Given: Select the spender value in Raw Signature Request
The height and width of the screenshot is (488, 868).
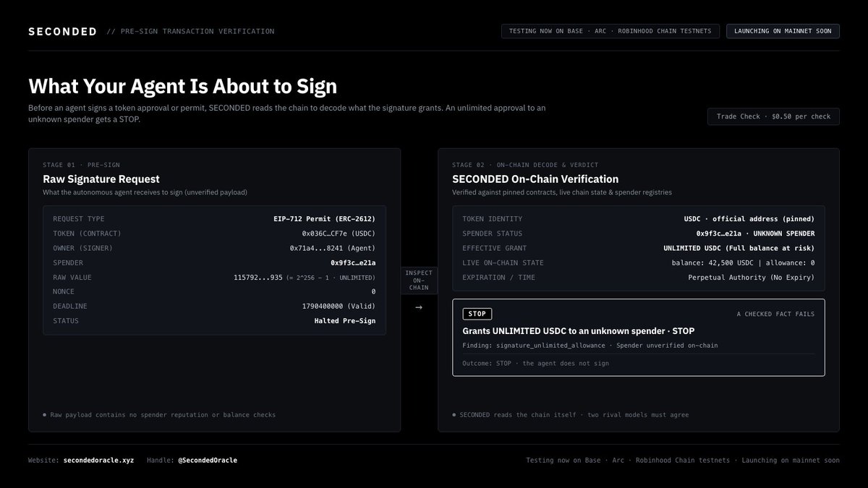Looking at the screenshot, I should pos(353,262).
